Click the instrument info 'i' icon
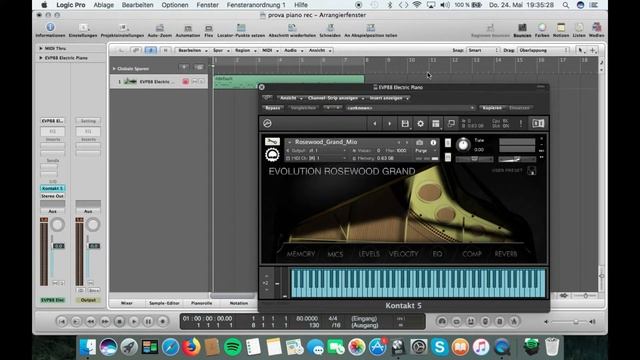This screenshot has width=640, height=360. pos(433,142)
